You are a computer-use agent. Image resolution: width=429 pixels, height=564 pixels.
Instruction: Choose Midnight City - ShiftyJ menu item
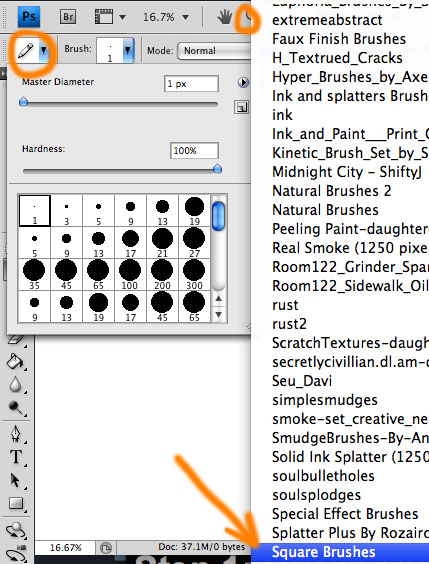pos(347,172)
